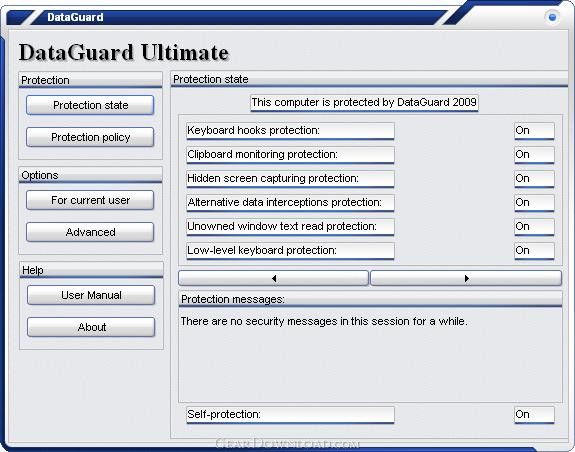Open the Protection state page
575x452 pixels.
click(x=90, y=105)
